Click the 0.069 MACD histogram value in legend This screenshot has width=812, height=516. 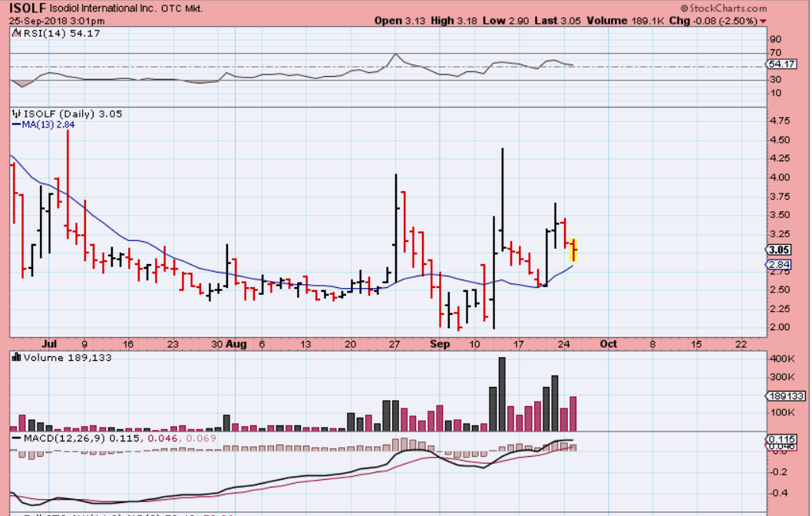(201, 438)
